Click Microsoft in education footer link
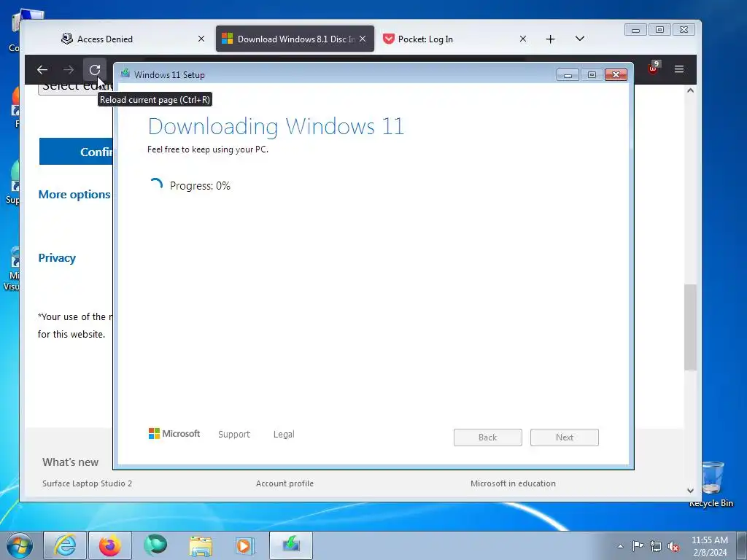Image resolution: width=747 pixels, height=560 pixels. coord(513,483)
